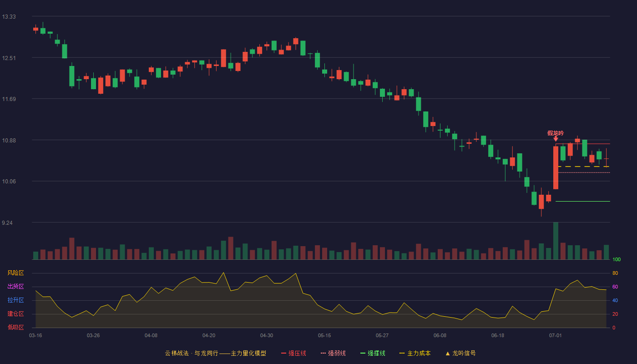Click the 03-16 date axis label
Viewport: 637px width, 364px height.
click(35, 335)
